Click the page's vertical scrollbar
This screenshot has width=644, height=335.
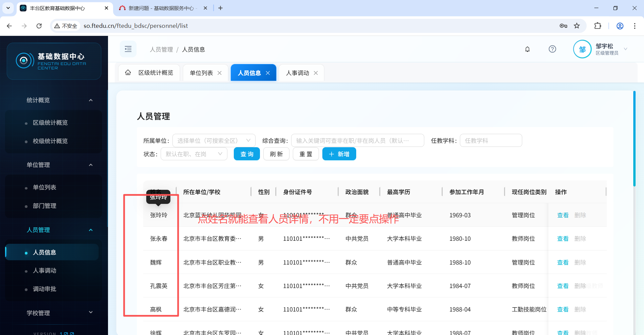[634, 138]
